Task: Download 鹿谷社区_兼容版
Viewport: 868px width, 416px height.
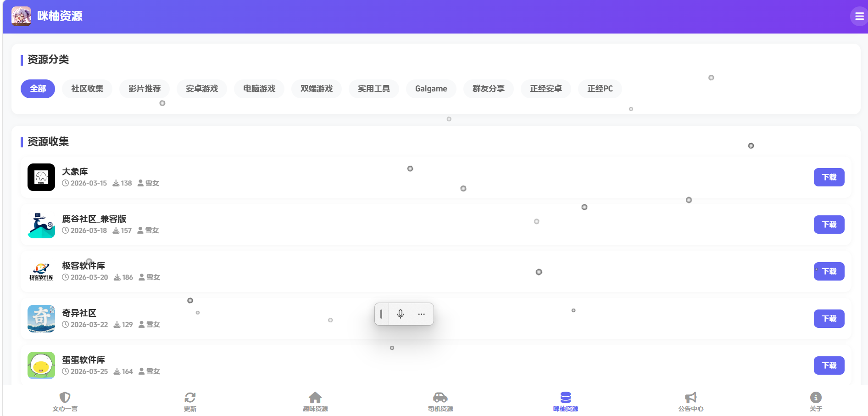Action: (829, 225)
